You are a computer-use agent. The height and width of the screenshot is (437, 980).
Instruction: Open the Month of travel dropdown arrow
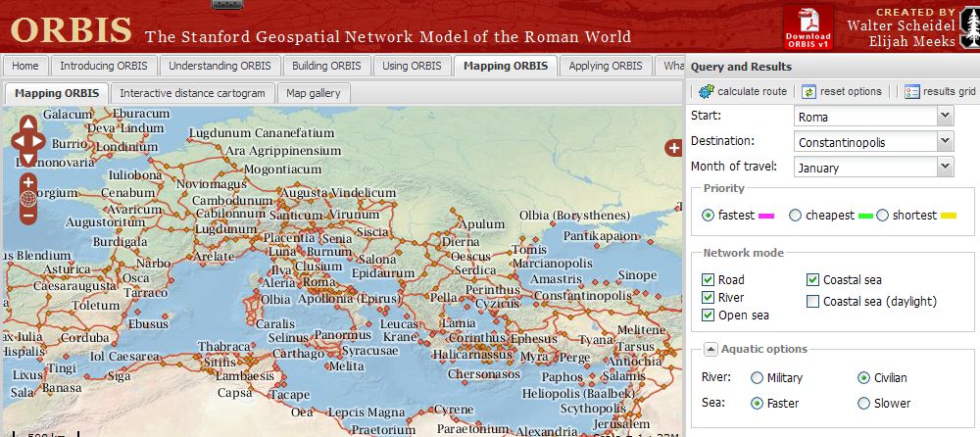[945, 167]
